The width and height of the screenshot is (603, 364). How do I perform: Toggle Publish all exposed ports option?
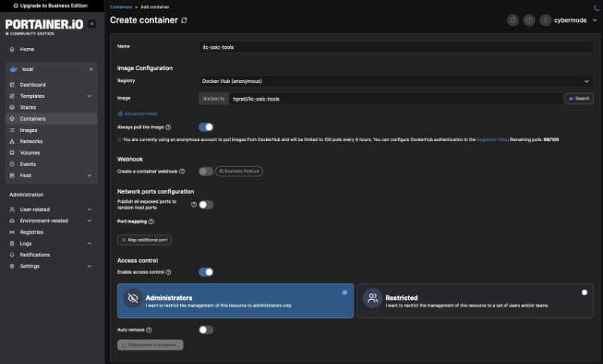206,204
